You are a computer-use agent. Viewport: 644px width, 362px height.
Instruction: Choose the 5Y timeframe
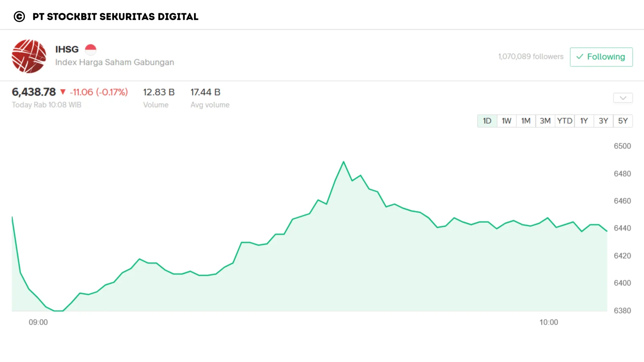tap(623, 121)
